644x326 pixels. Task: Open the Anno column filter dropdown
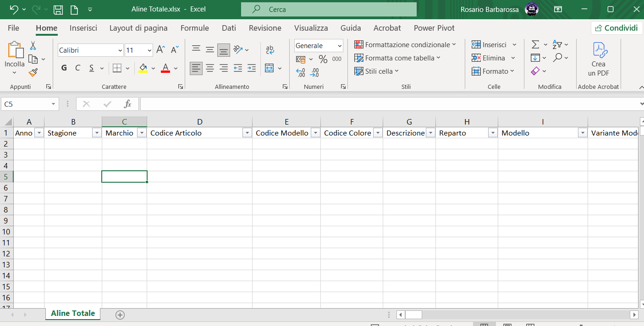pos(39,133)
